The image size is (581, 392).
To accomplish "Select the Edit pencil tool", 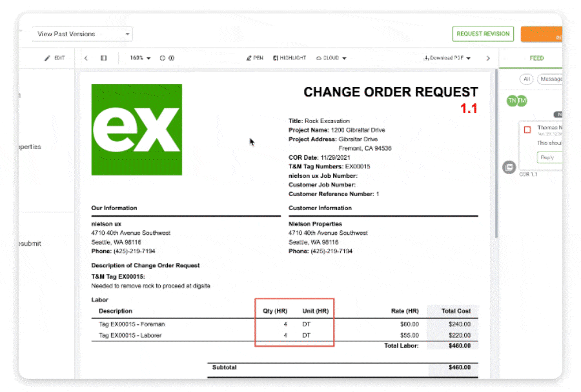I will pyautogui.click(x=54, y=58).
